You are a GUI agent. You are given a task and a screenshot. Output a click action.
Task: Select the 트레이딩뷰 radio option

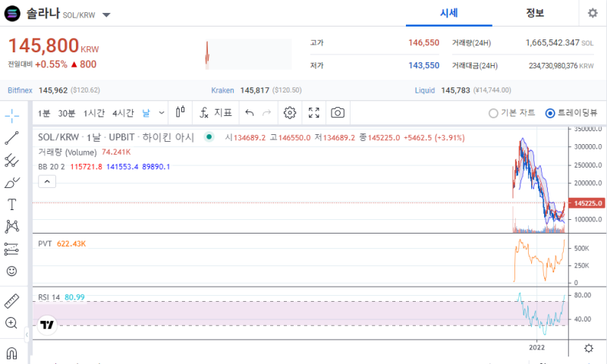[x=571, y=113]
